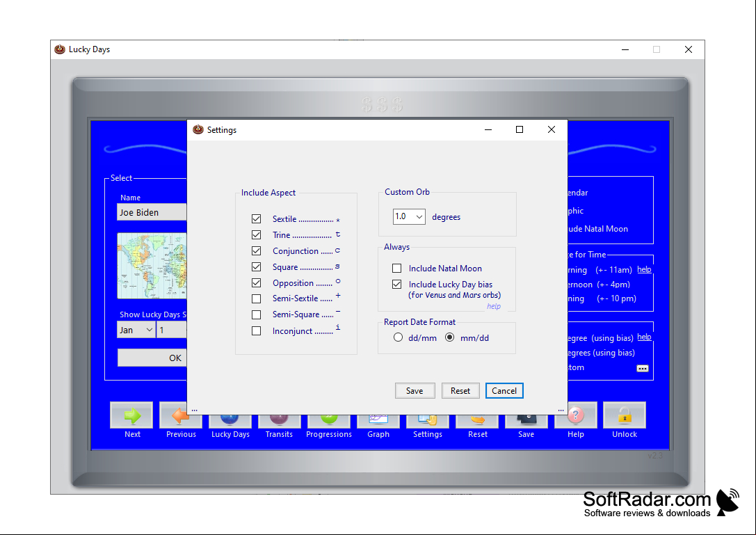Image resolution: width=756 pixels, height=535 pixels.
Task: Minimize the Lucky Days main window
Action: [x=625, y=49]
